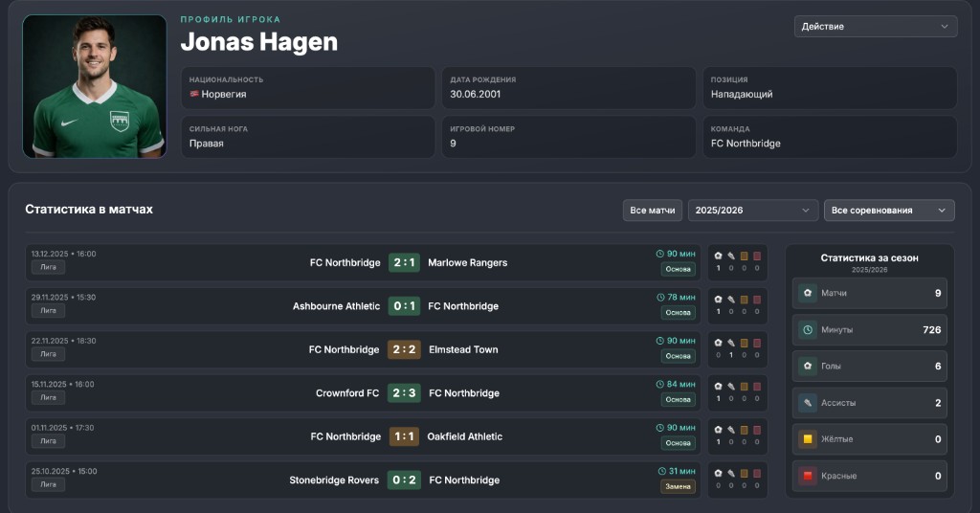The height and width of the screenshot is (513, 980).
Task: Expand the 2025/2026 season selector
Action: (752, 211)
